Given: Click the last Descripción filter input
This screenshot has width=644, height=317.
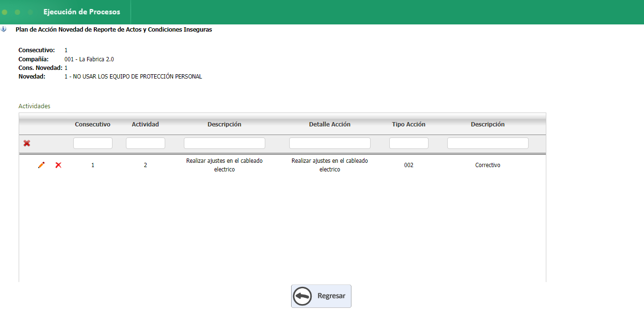Looking at the screenshot, I should (488, 143).
